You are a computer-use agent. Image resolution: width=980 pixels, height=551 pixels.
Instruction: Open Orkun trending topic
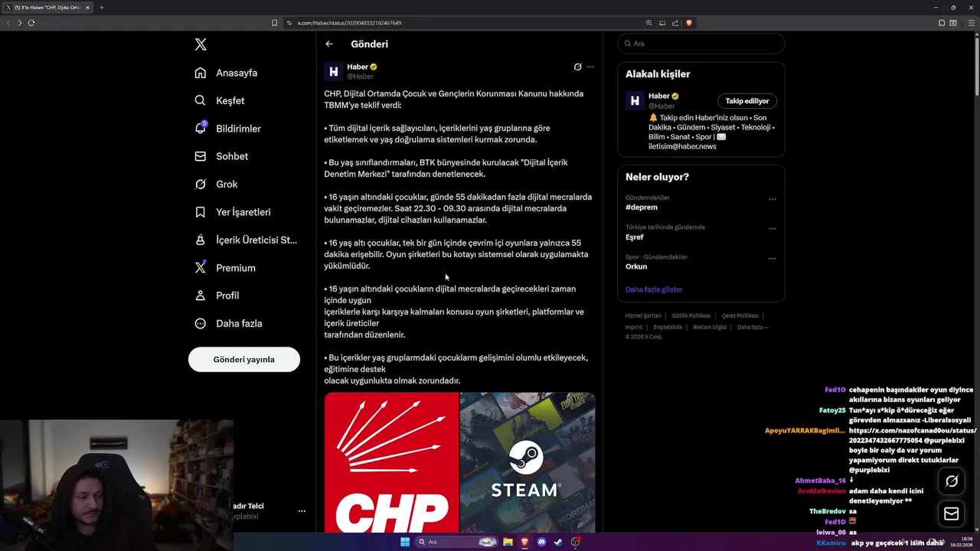coord(636,266)
